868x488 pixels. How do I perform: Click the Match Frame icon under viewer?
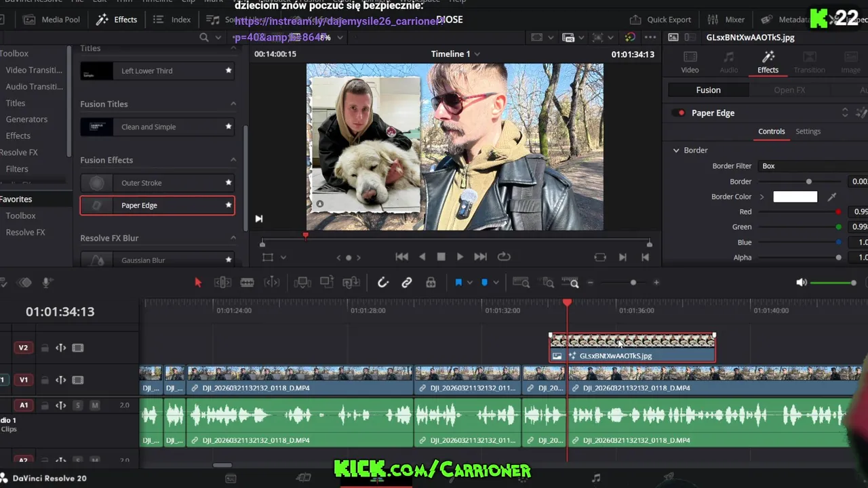click(600, 257)
